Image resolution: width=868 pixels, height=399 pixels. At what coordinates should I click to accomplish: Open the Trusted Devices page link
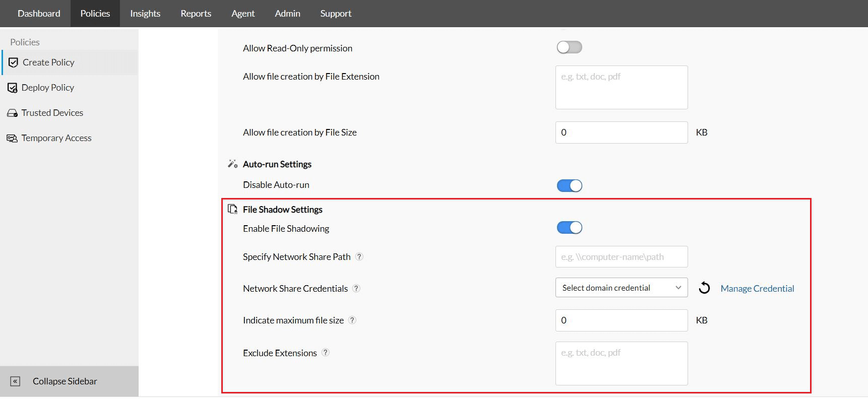52,113
